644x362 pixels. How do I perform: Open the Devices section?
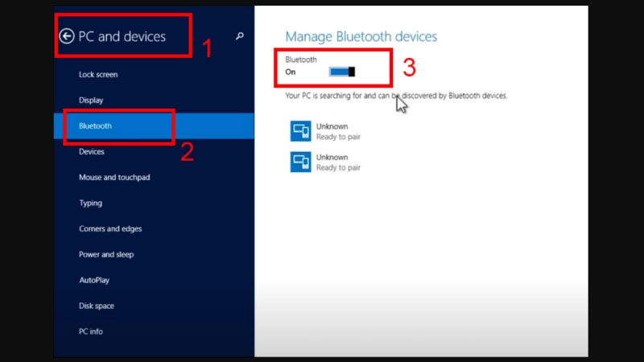tap(92, 152)
